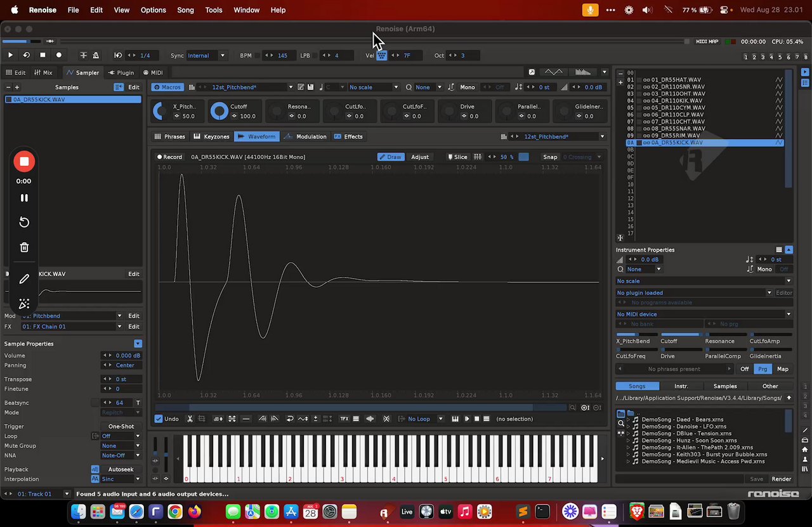Click the scissors cut icon
The width and height of the screenshot is (812, 527).
pos(190,419)
